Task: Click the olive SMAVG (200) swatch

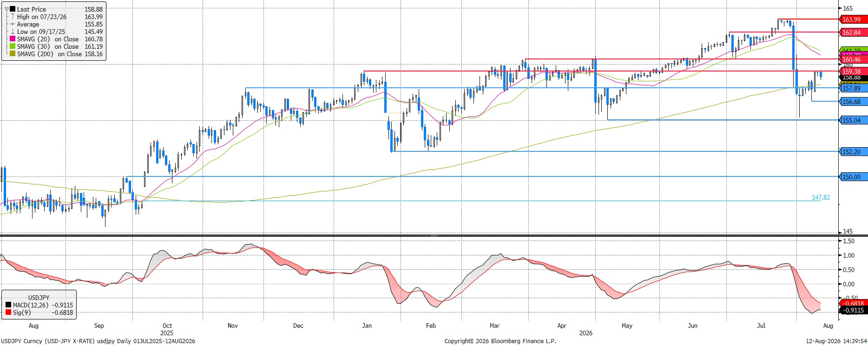Action: click(13, 54)
